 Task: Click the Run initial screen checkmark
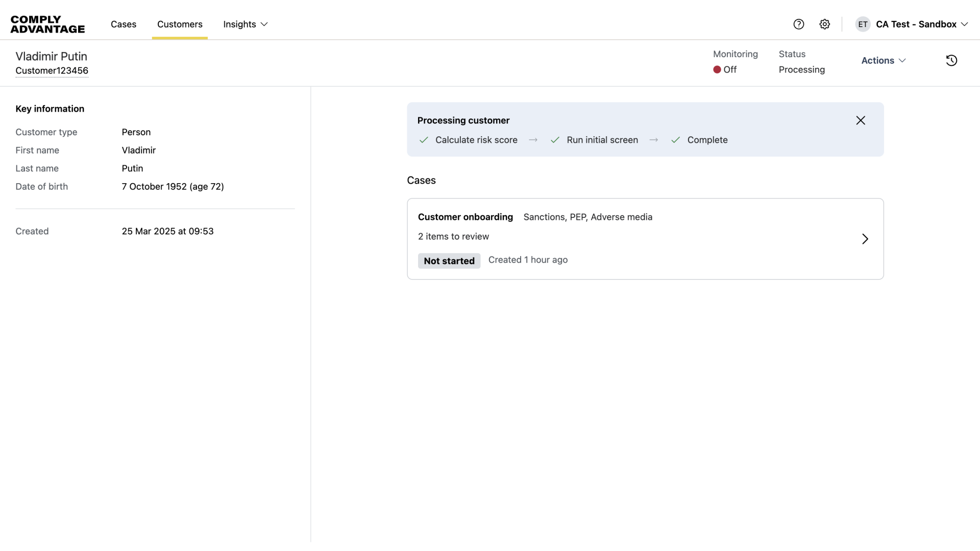coord(555,140)
